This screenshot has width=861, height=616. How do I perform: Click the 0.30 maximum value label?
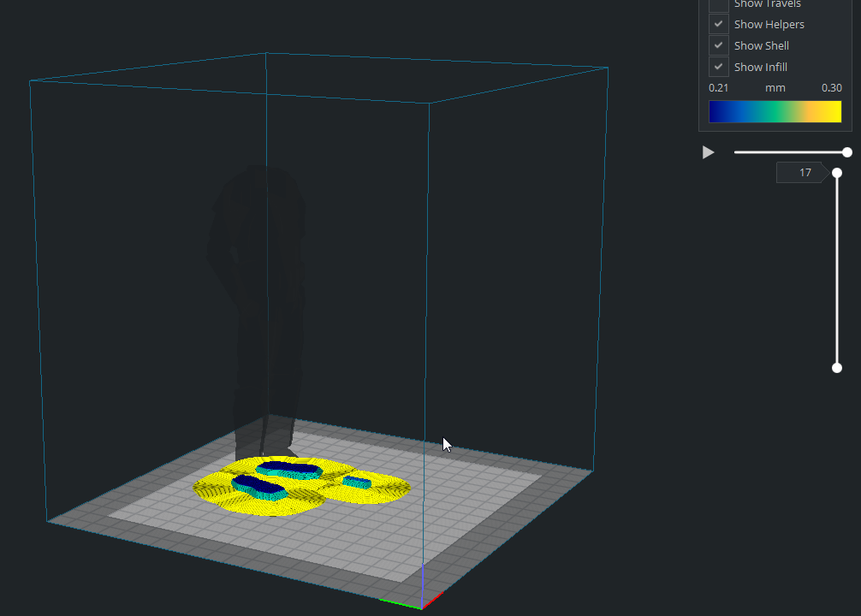(x=832, y=87)
